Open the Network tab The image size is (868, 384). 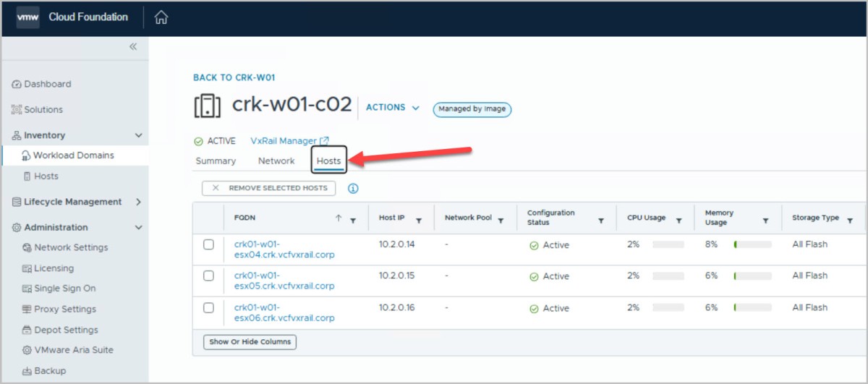276,161
